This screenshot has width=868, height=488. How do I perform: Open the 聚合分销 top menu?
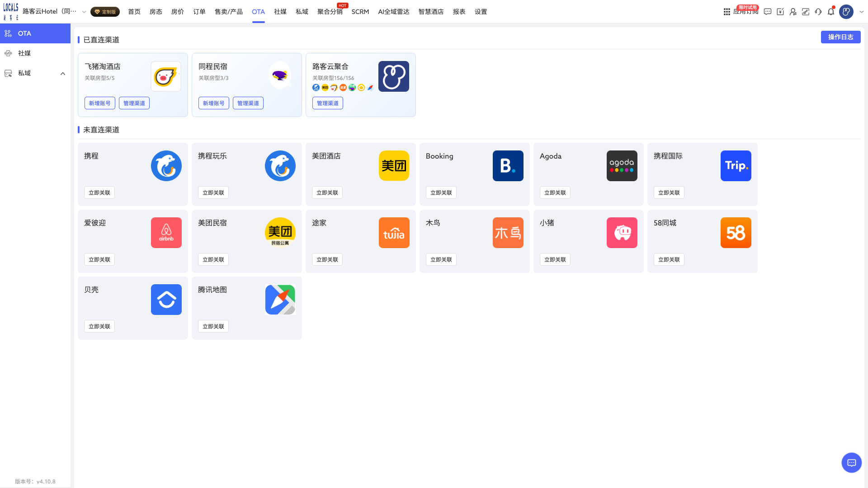click(330, 12)
